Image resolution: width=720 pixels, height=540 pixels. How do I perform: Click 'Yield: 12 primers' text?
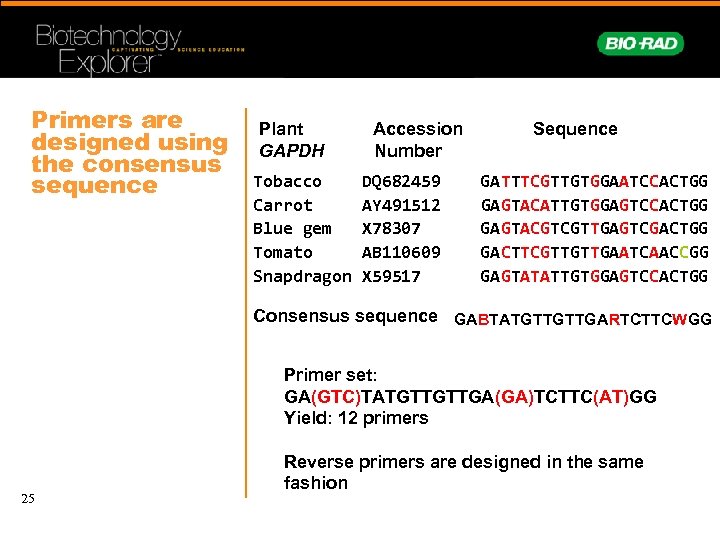356,418
